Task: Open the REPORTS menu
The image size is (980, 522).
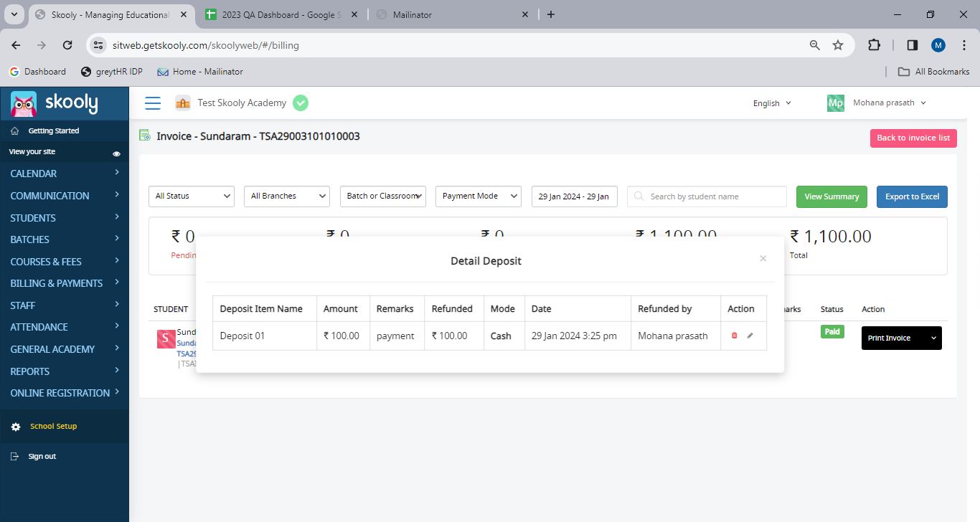Action: tap(65, 371)
